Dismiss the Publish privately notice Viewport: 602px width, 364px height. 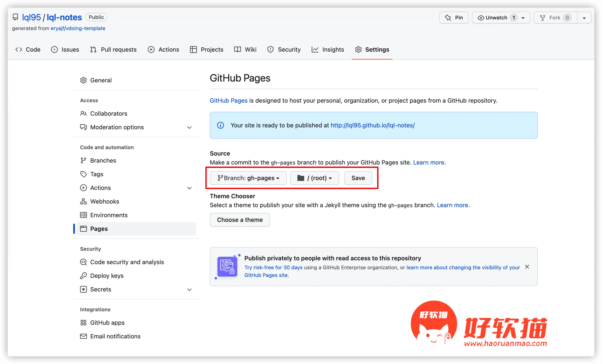[527, 267]
